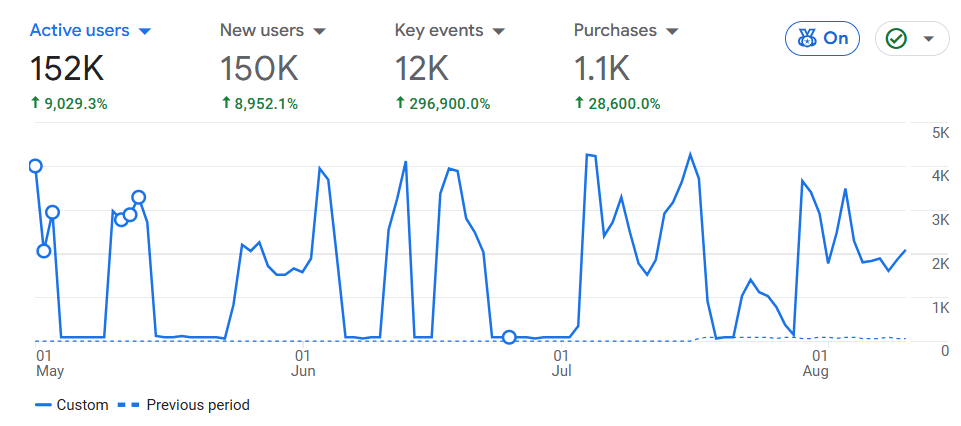Click the 1.1K purchases value
Image resolution: width=961 pixels, height=426 pixels.
coord(601,69)
